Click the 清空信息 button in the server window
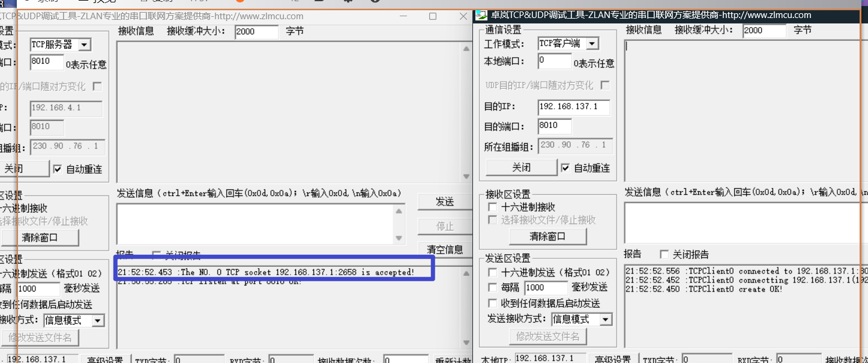This screenshot has height=363, width=868. pos(445,249)
